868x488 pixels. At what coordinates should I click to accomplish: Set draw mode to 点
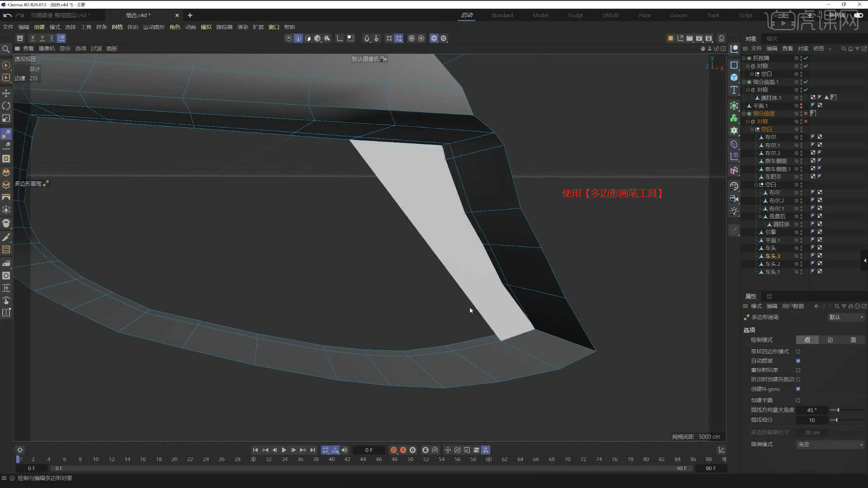[x=807, y=340]
